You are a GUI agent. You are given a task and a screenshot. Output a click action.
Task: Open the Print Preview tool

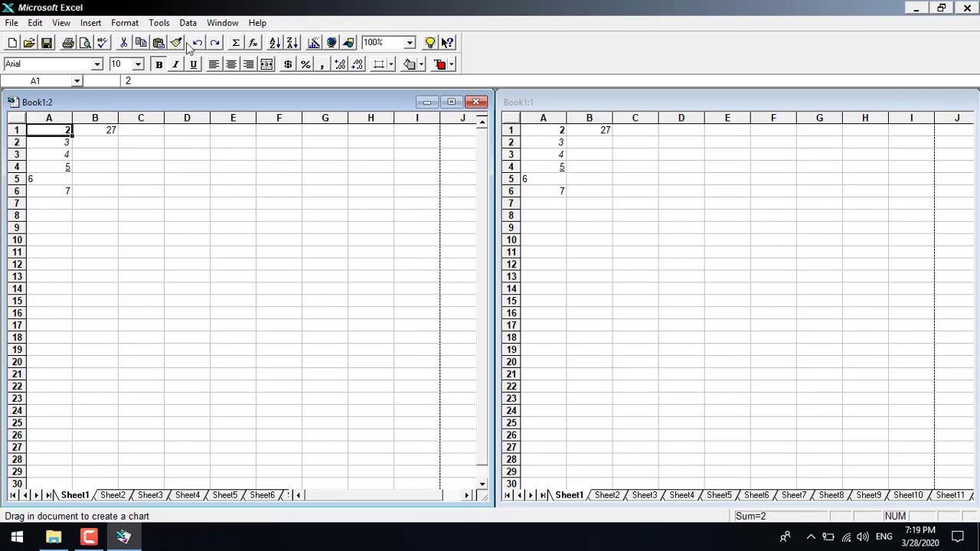85,43
